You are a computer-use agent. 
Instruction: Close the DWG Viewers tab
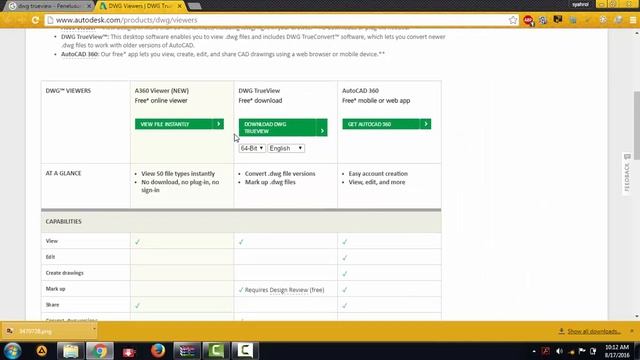tap(180, 6)
